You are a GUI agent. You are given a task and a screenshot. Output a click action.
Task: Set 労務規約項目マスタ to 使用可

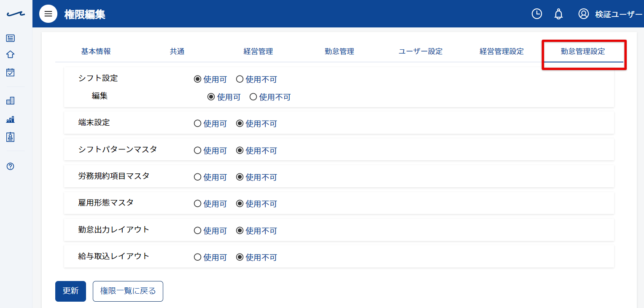tap(197, 177)
